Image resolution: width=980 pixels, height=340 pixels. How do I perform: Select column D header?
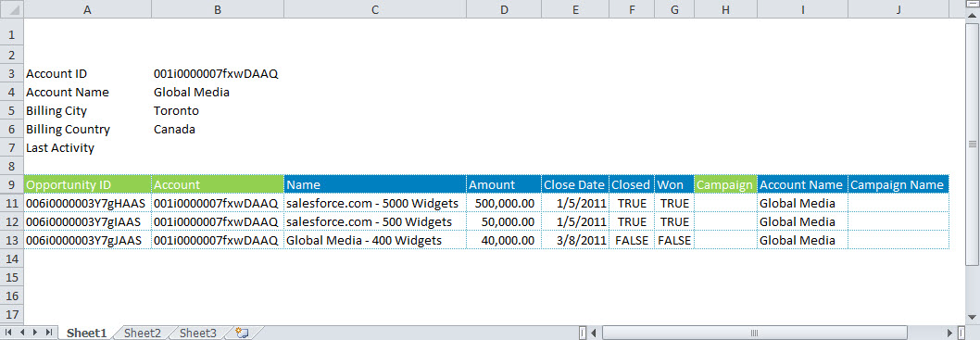click(x=503, y=8)
